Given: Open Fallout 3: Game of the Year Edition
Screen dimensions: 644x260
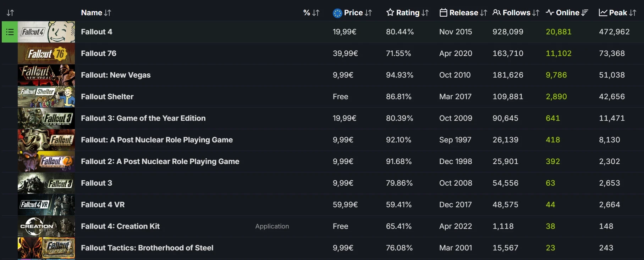Looking at the screenshot, I should (143, 118).
